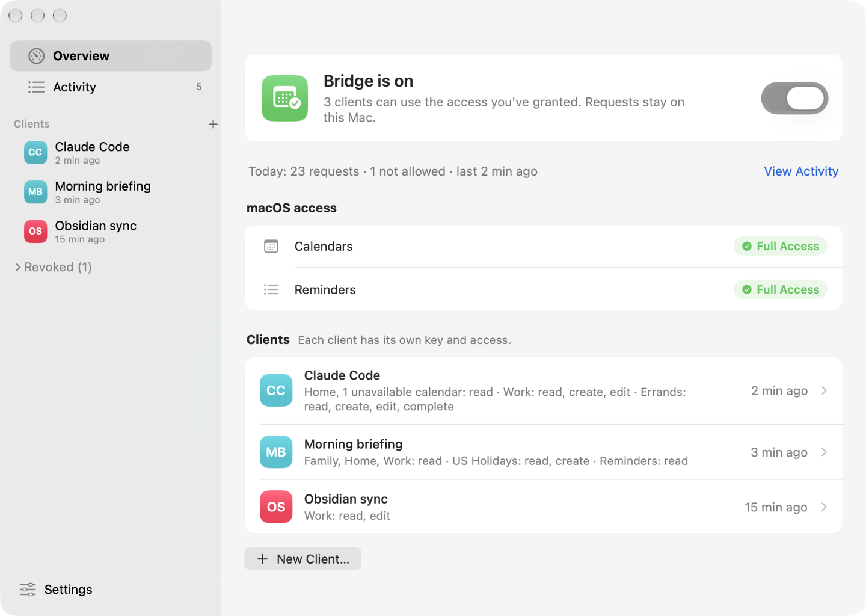Screen dimensions: 866x616
Task: Click the Morning briefing MB avatar in sidebar
Action: [x=35, y=192]
